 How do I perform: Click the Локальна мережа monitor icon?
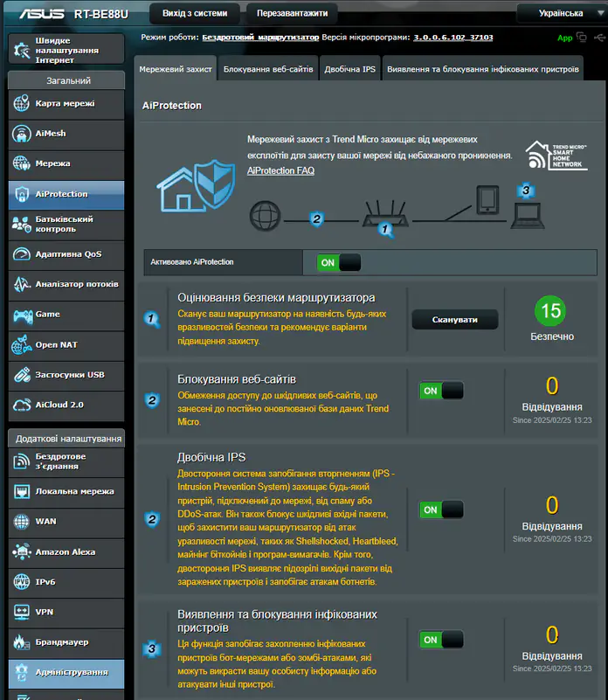pyautogui.click(x=22, y=491)
